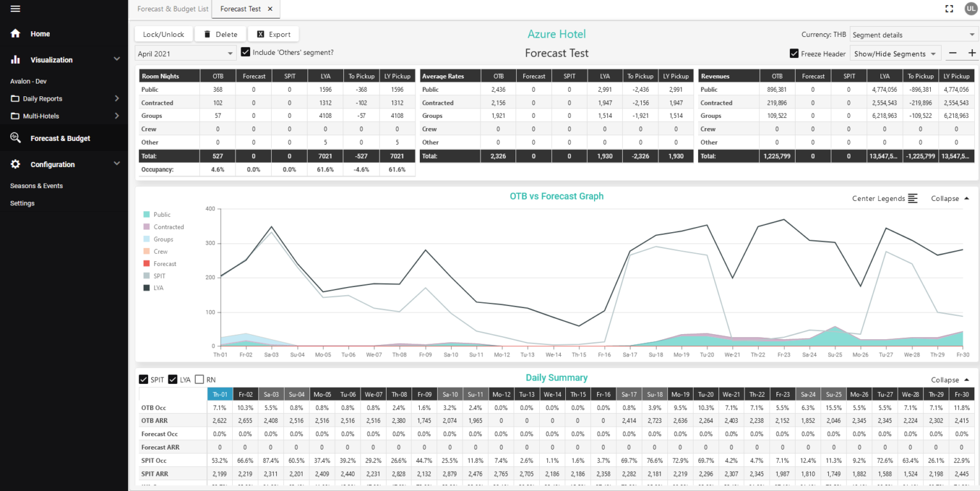Click the Lock/Unlock button
The image size is (980, 491).
(x=163, y=34)
